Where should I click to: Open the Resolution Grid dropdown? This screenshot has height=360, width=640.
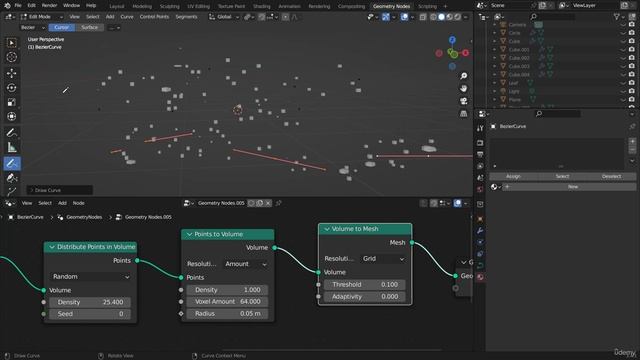coord(383,258)
